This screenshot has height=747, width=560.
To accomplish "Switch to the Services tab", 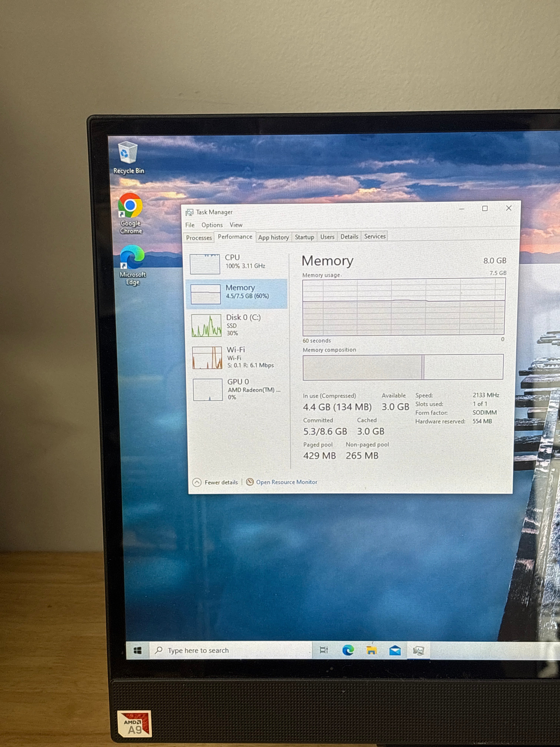I will [375, 236].
